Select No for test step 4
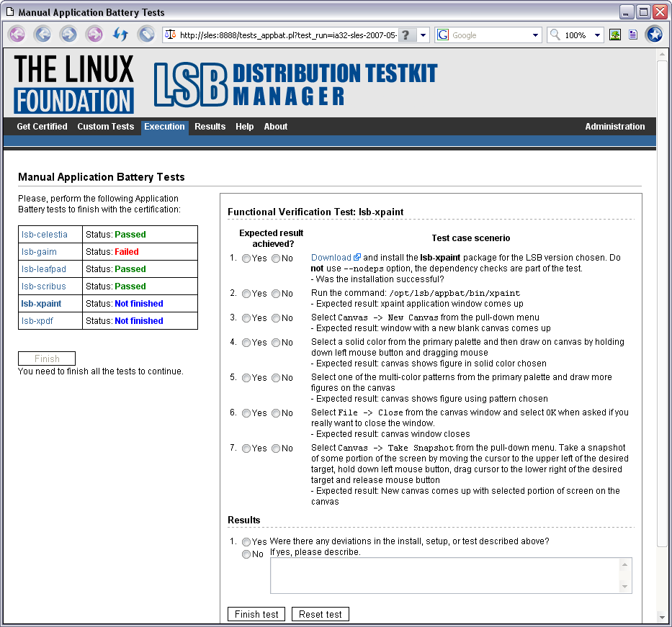Image resolution: width=672 pixels, height=627 pixels. 276,343
